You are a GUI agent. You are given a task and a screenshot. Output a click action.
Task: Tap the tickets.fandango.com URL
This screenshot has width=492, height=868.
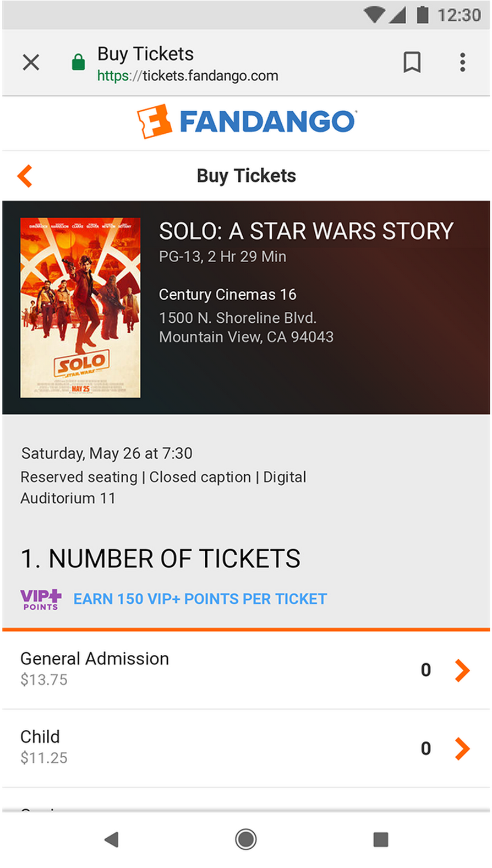point(188,76)
